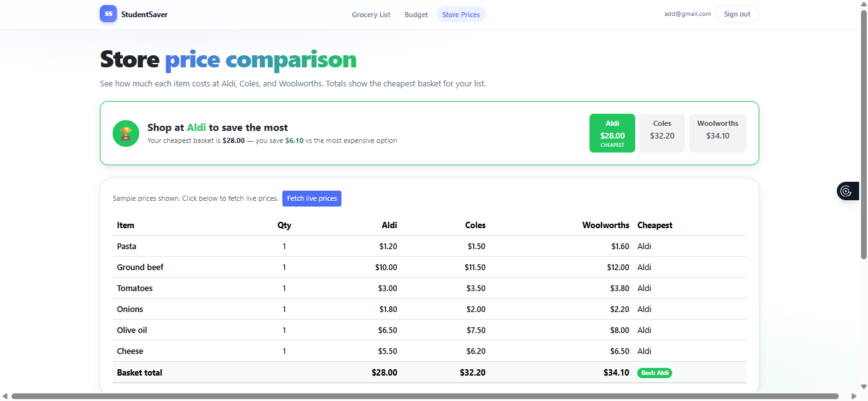868x401 pixels.
Task: Click the Ground beef item label
Action: (140, 268)
